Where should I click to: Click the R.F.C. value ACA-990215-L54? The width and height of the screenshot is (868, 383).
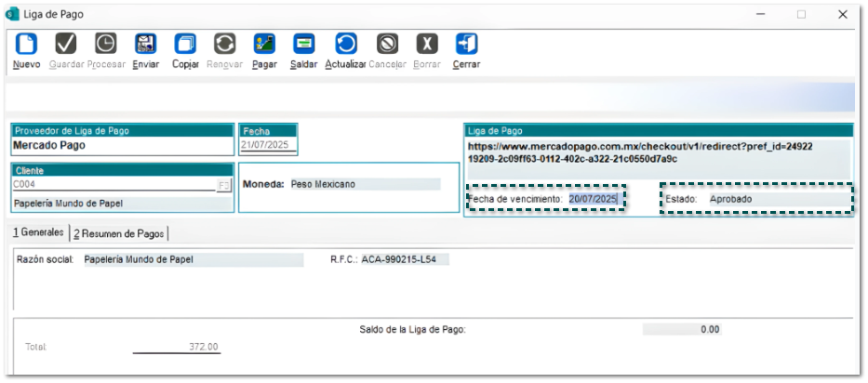pyautogui.click(x=405, y=259)
